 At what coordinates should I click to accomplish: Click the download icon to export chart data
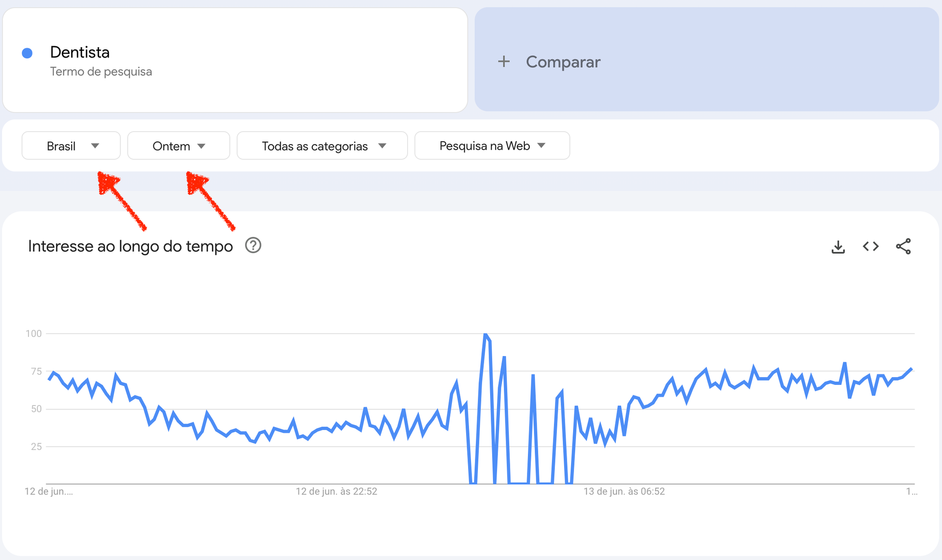tap(838, 247)
